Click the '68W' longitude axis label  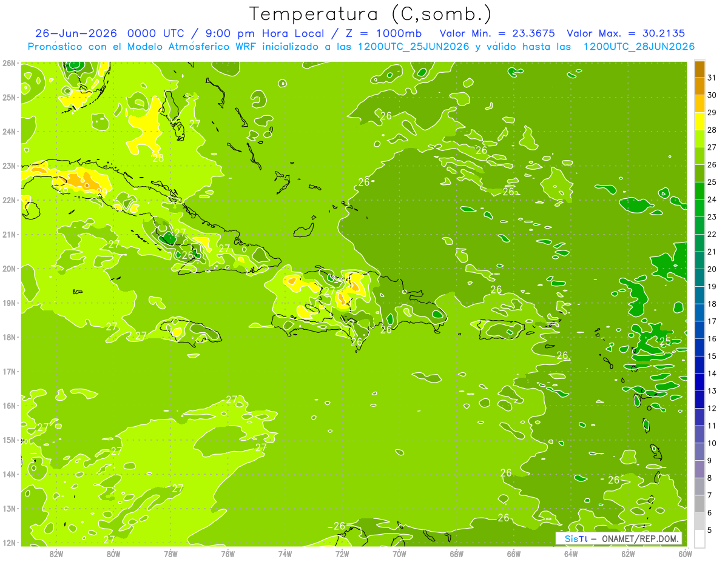pos(457,554)
